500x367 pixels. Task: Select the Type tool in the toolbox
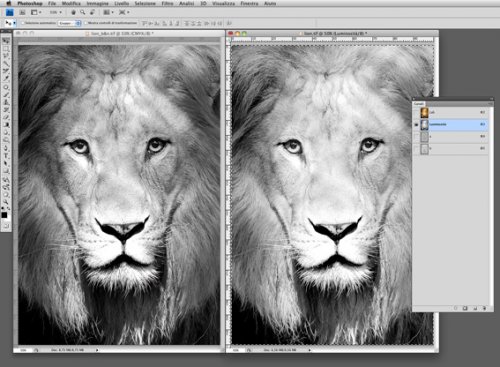pos(6,156)
